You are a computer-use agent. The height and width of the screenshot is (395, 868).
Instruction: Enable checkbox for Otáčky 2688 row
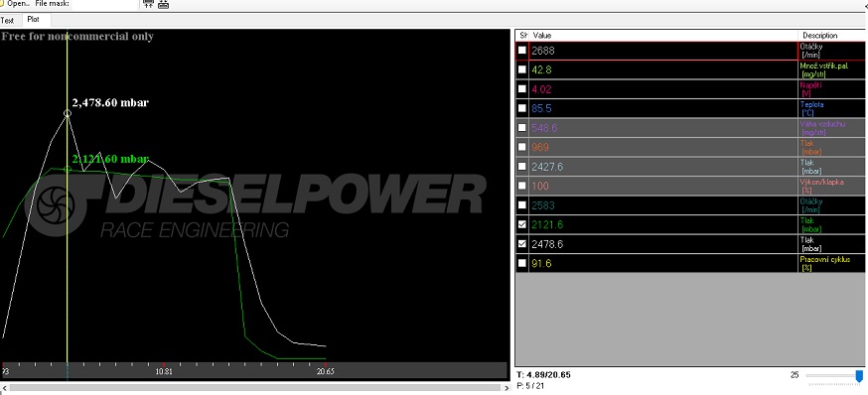522,51
